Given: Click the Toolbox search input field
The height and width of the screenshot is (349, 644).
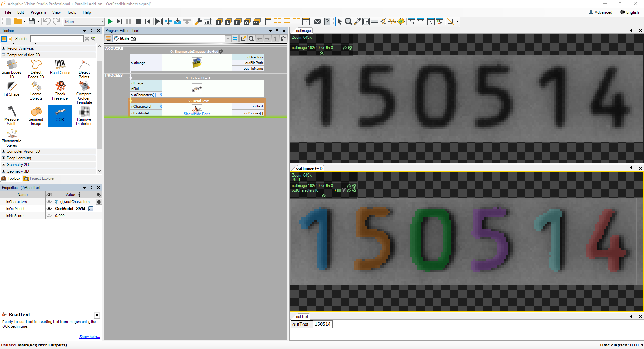Looking at the screenshot, I should click(57, 39).
